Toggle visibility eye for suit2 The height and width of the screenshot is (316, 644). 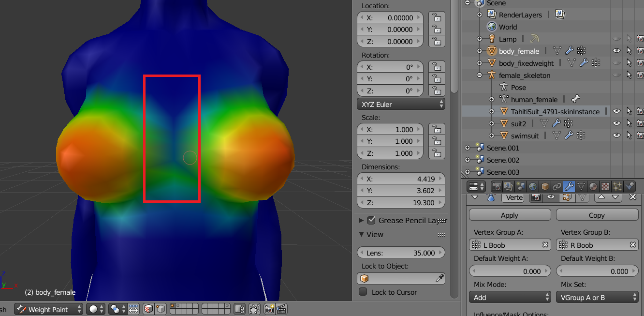616,123
